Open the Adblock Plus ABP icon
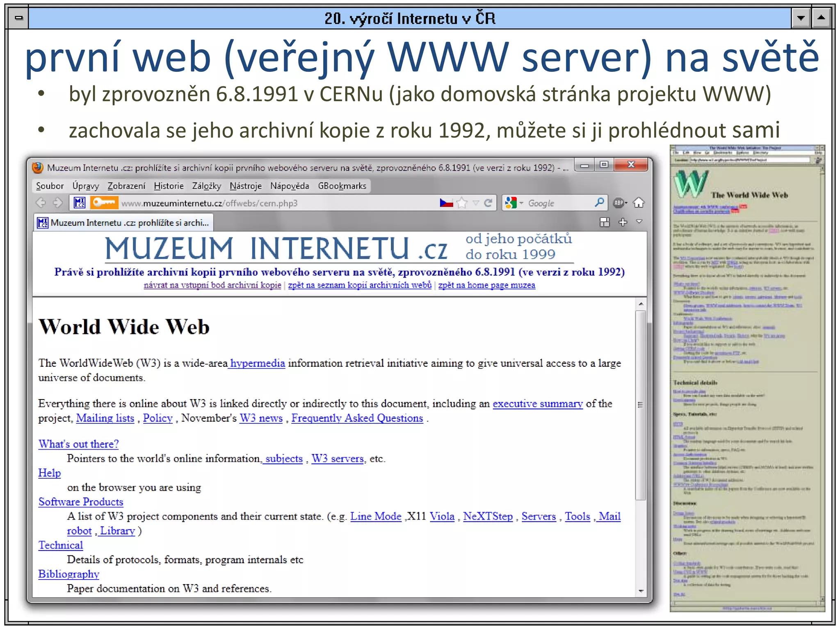Image resolution: width=840 pixels, height=630 pixels. pos(619,203)
